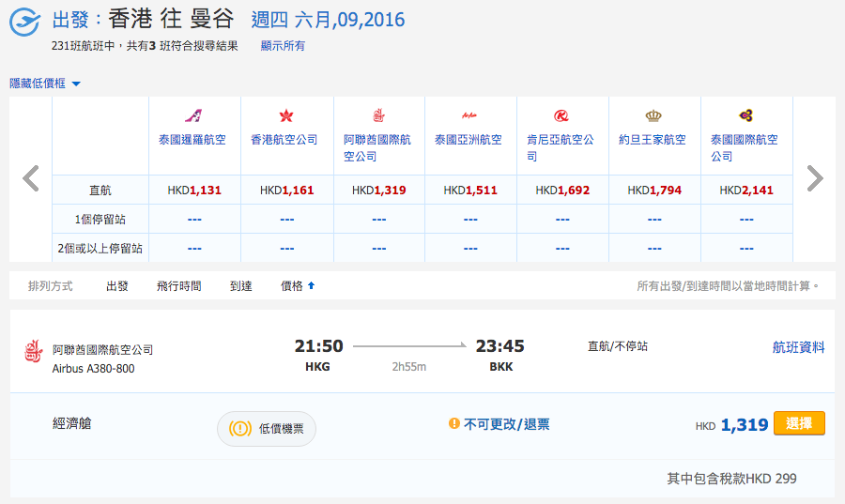The width and height of the screenshot is (845, 504).
Task: Click the HKD1,161 direct fare
Action: click(x=286, y=191)
